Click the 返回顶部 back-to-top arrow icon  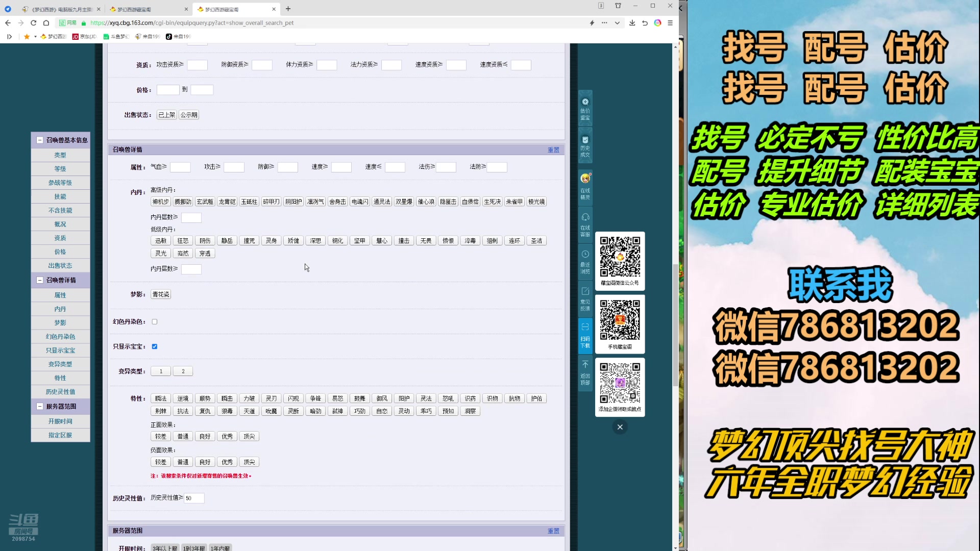(x=585, y=373)
